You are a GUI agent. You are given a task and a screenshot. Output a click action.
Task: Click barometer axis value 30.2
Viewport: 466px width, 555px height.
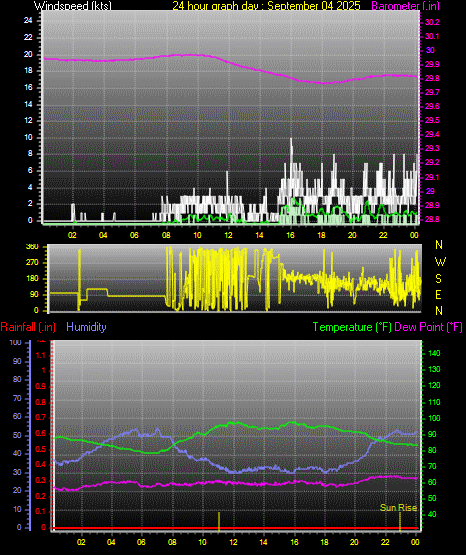point(432,22)
